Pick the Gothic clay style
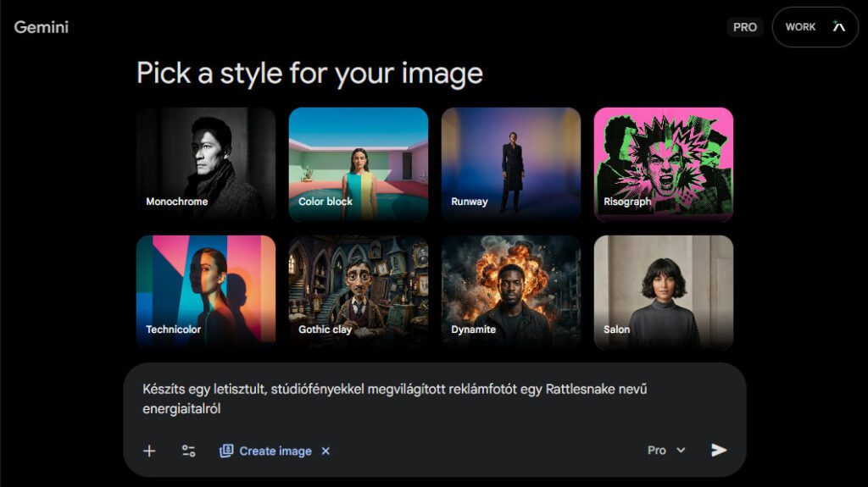Viewport: 868px width, 487px height. pyautogui.click(x=358, y=291)
